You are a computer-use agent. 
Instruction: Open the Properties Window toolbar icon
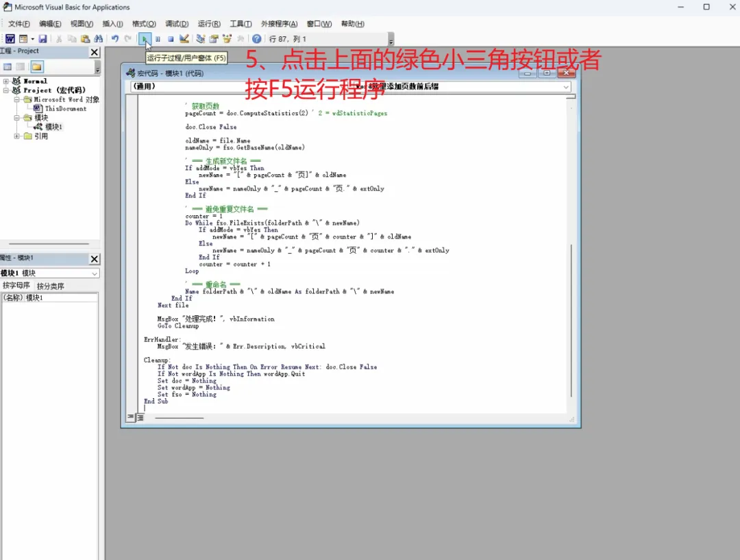click(x=214, y=38)
